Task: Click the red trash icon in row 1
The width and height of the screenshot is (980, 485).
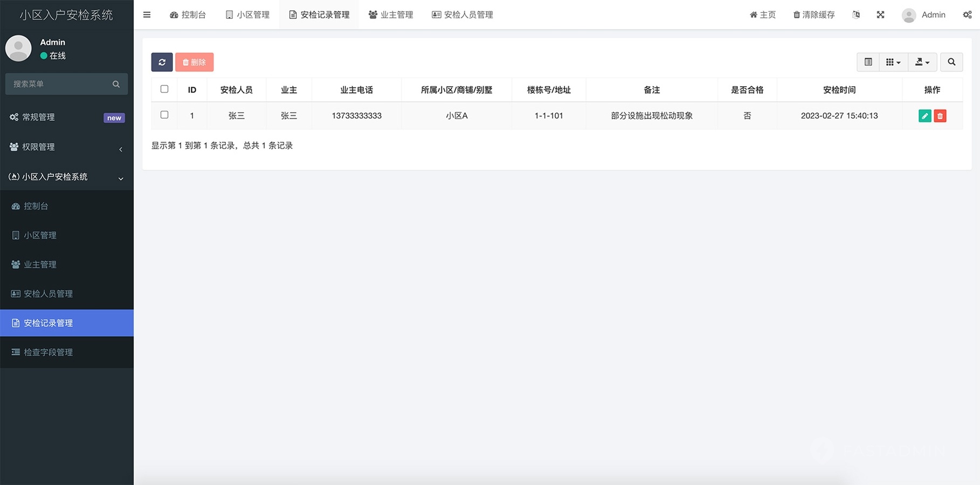Action: (x=940, y=116)
